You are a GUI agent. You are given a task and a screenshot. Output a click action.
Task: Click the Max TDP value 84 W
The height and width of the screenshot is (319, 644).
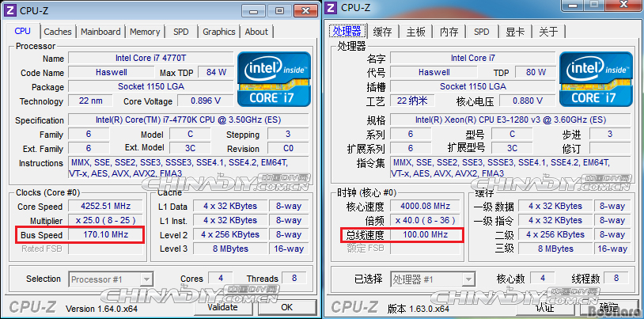pos(217,72)
